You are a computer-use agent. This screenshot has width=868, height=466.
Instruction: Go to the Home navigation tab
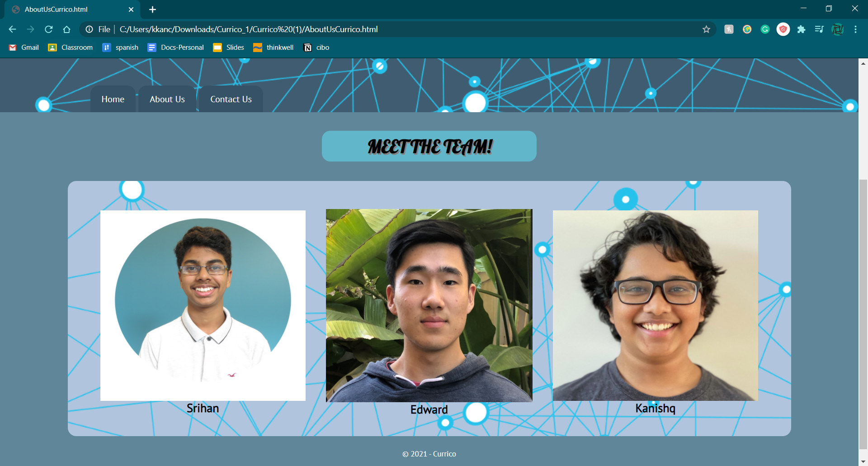(113, 99)
